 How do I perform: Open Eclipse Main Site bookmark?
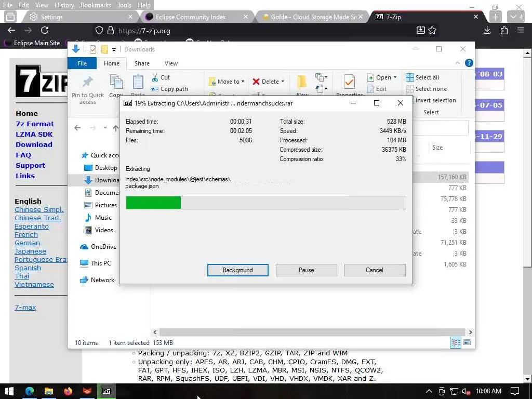point(32,43)
